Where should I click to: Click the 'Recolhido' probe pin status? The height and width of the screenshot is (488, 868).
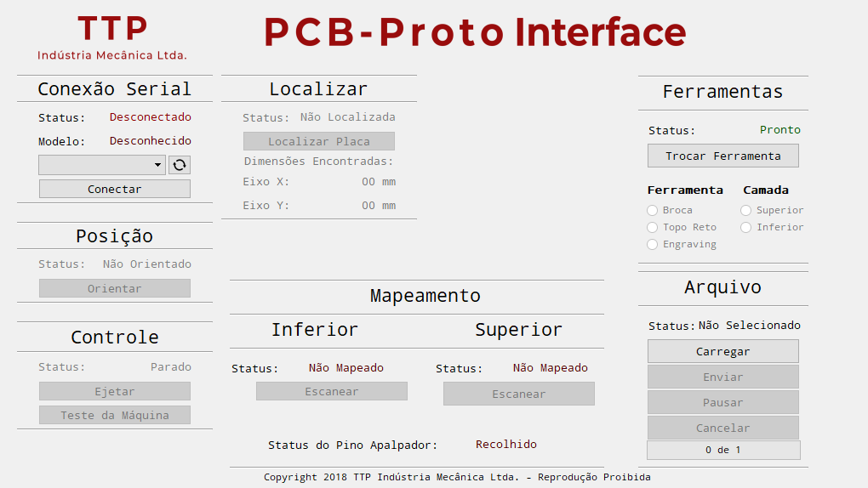[506, 445]
